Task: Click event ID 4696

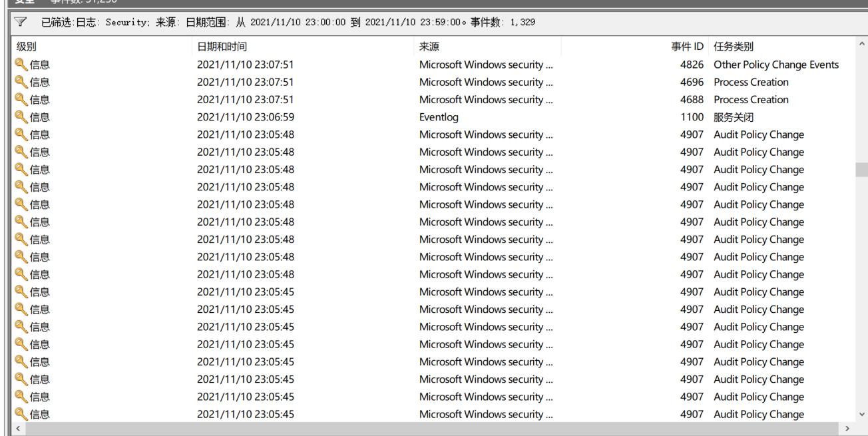Action: click(x=692, y=82)
